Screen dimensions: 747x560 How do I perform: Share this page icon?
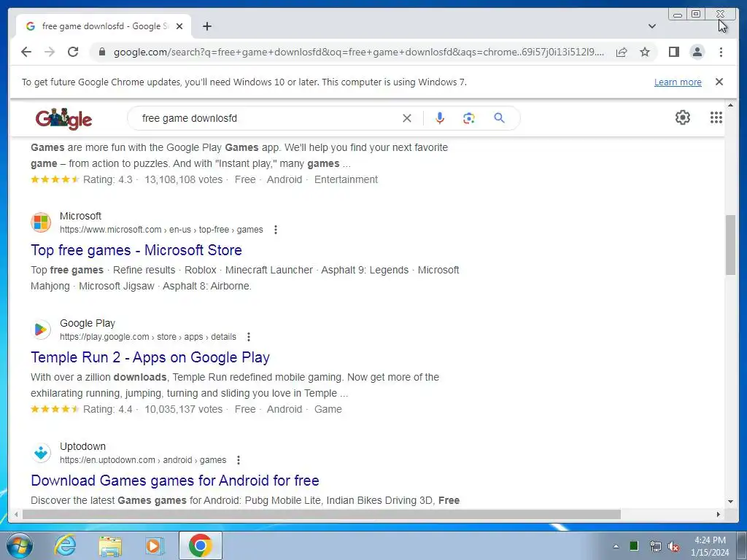pyautogui.click(x=622, y=52)
